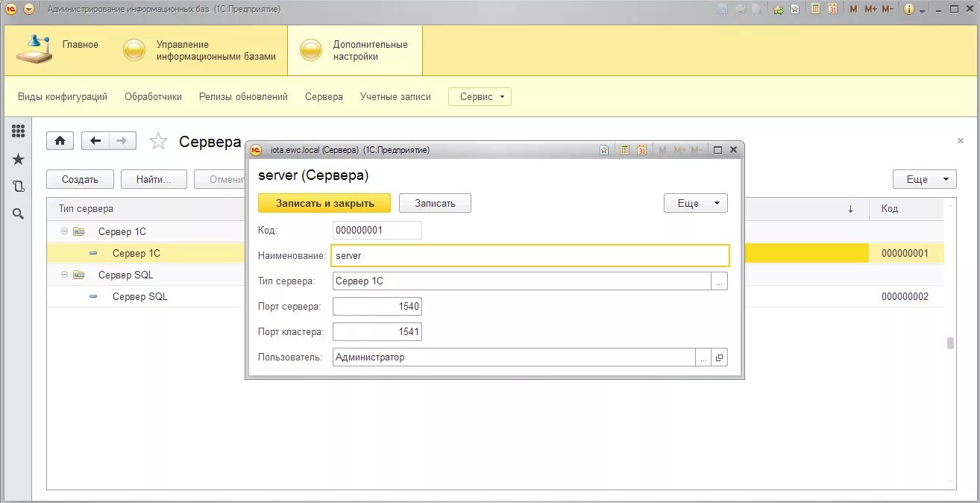Click the Тип сервера input field
Viewport: 980px width, 503px height.
pyautogui.click(x=521, y=281)
